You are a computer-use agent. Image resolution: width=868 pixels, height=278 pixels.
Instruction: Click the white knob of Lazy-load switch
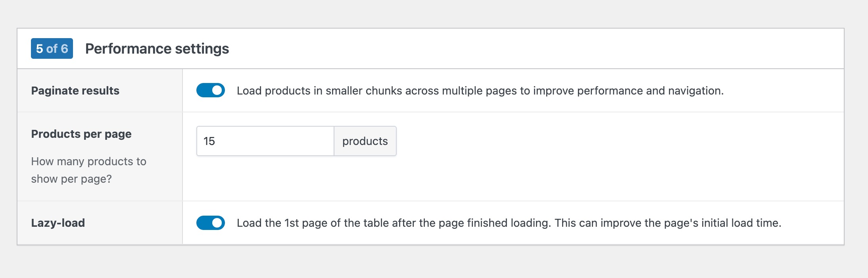(x=217, y=223)
